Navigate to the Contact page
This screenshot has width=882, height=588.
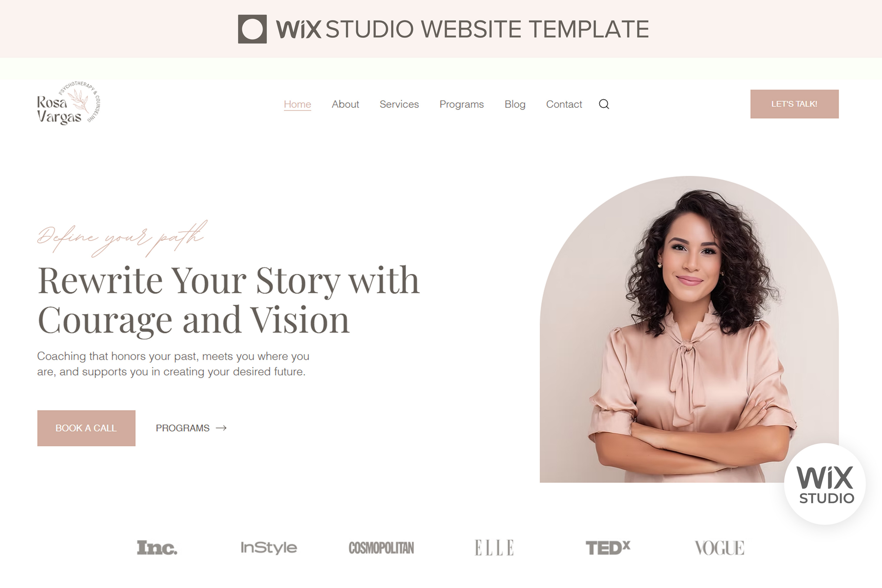[x=564, y=104]
